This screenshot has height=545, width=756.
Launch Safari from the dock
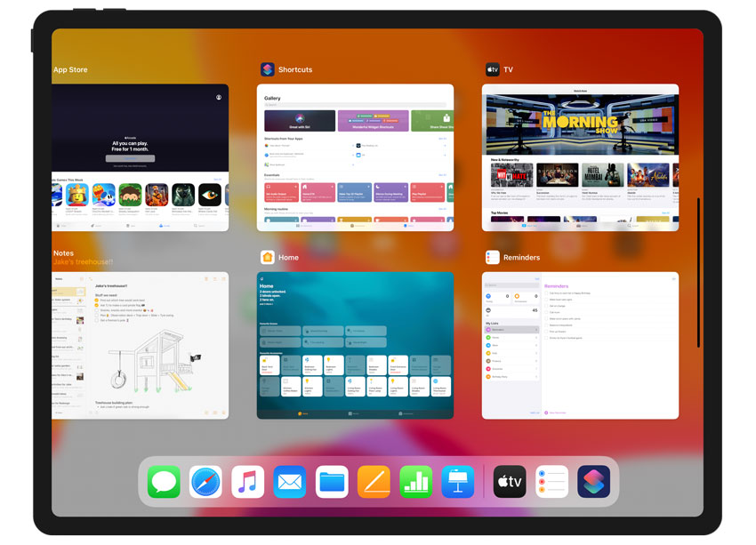(205, 481)
